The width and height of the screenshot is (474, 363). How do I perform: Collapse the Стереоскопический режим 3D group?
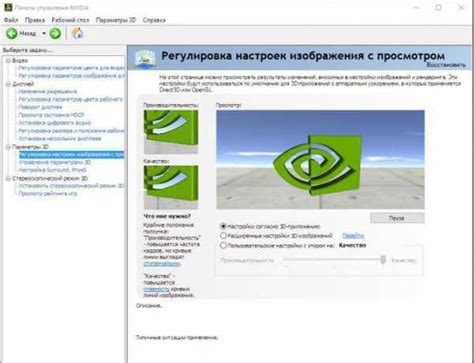coord(8,178)
